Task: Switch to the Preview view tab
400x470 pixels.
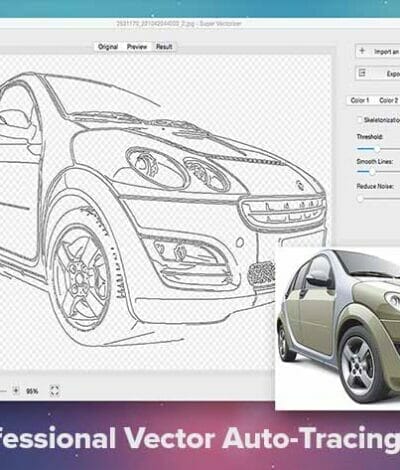Action: coord(137,47)
